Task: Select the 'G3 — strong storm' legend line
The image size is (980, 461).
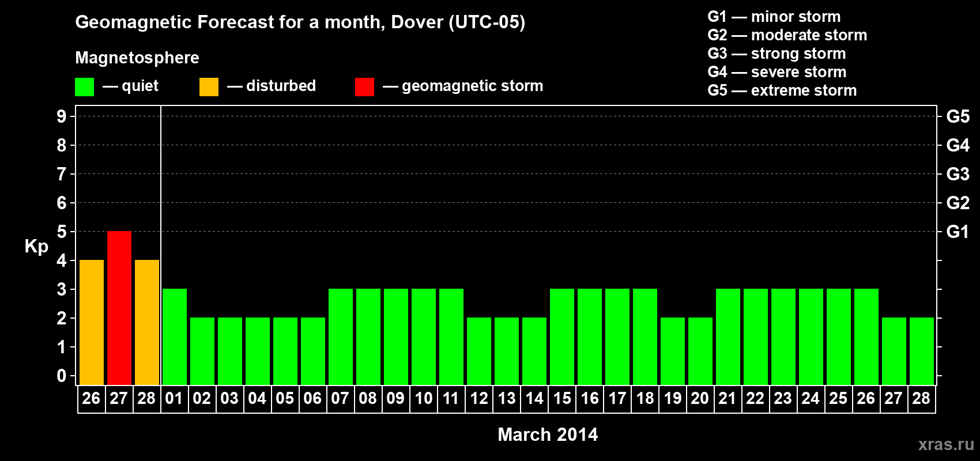Action: click(x=777, y=54)
